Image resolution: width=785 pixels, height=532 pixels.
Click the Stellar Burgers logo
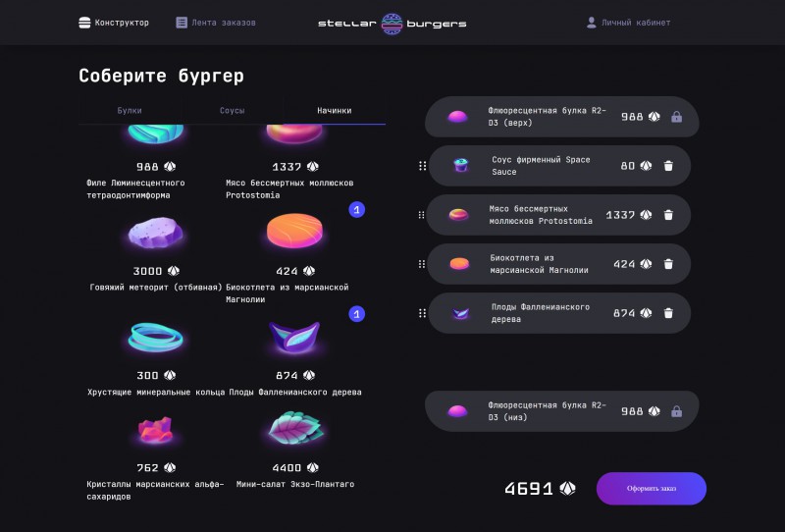(x=392, y=24)
